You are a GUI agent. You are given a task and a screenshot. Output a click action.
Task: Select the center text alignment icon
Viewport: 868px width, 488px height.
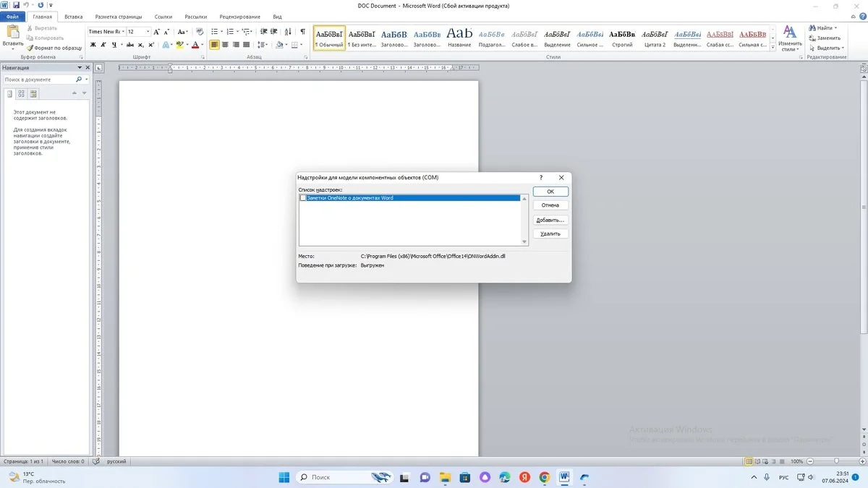[x=225, y=45]
